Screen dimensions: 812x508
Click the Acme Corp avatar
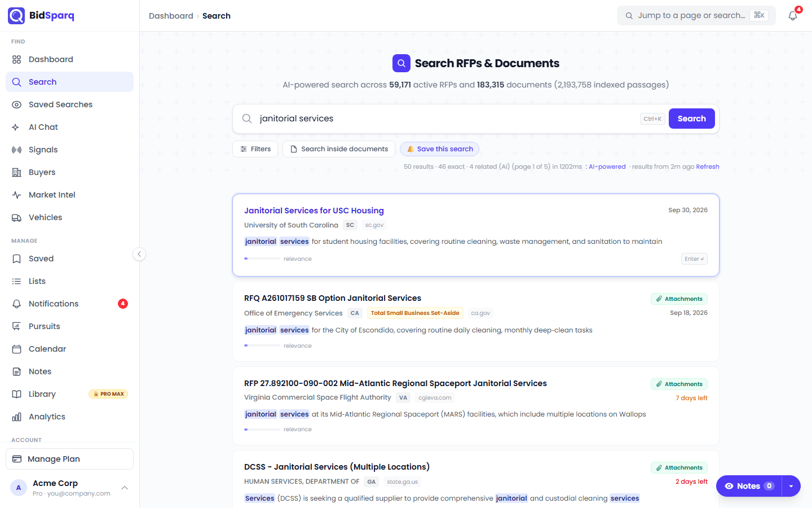[19, 488]
